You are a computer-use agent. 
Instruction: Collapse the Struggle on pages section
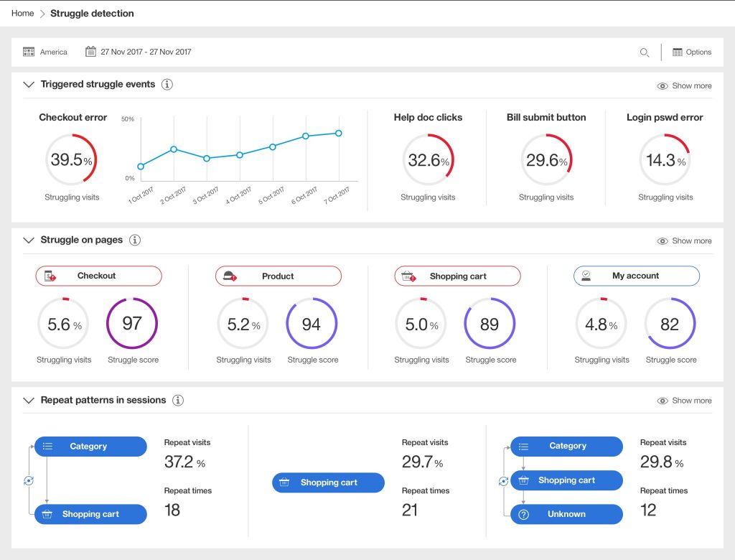29,240
